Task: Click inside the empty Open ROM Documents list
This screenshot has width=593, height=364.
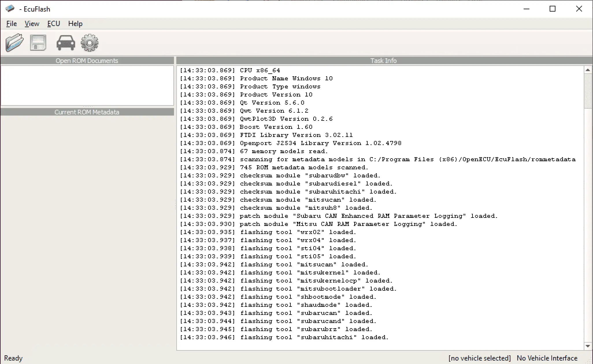Action: [87, 86]
